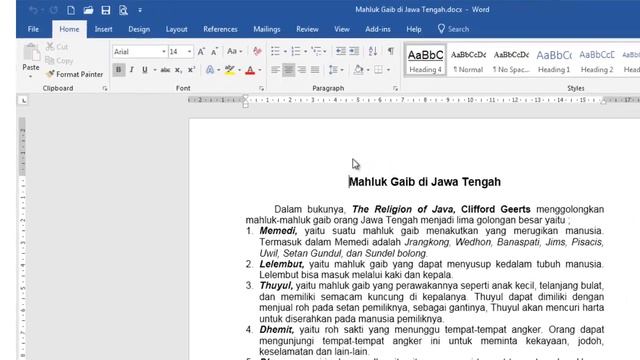This screenshot has height=360, width=640.
Task: Click the Multilevel List icon
Action: click(316, 51)
